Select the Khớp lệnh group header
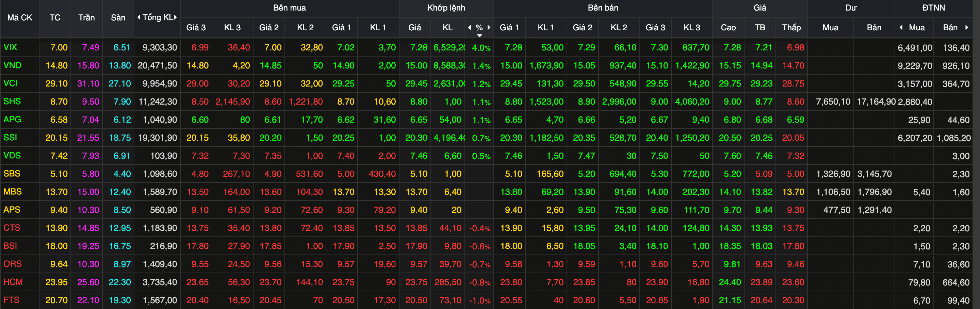Viewport: 980px width, 309px height. [446, 7]
